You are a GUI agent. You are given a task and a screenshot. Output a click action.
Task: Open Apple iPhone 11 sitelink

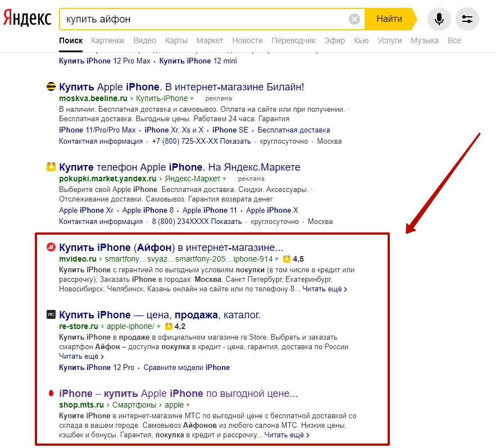coord(210,211)
